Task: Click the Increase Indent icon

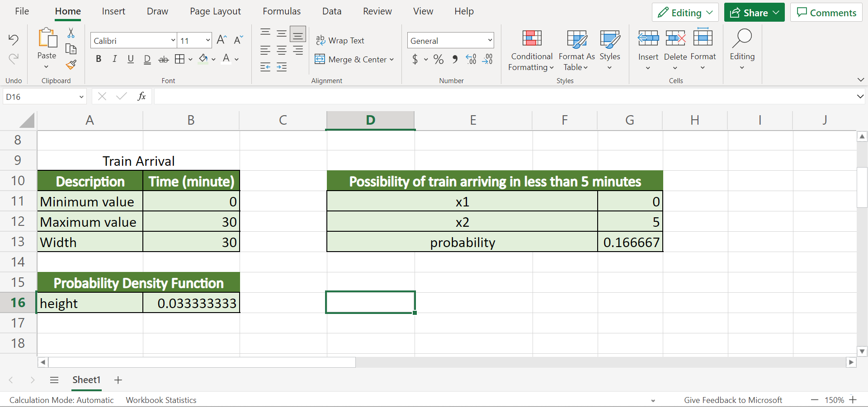Action: tap(282, 67)
